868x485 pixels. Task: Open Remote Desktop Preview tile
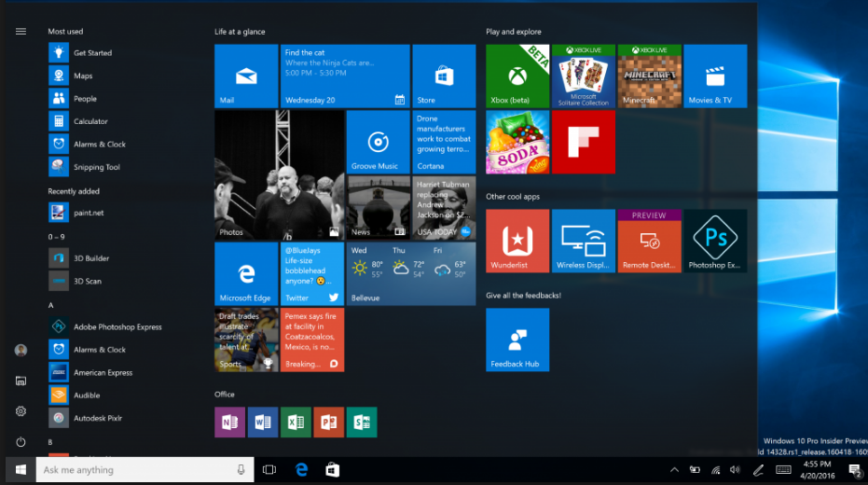tap(649, 241)
